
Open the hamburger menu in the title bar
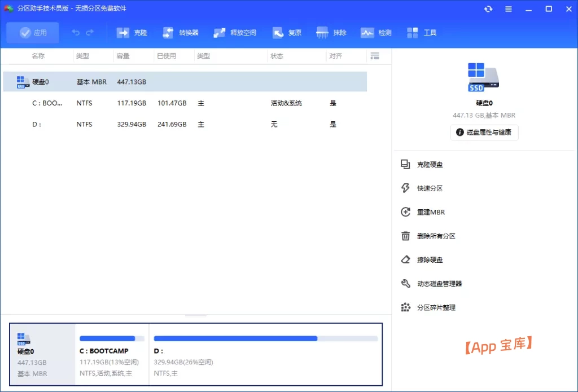(x=507, y=8)
